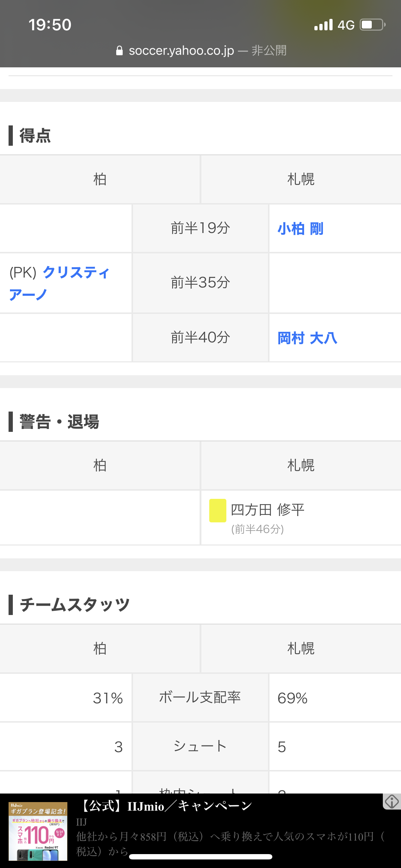401x868 pixels.
Task: Tap the soccer.yahoo.co.jp address bar
Action: [x=201, y=51]
